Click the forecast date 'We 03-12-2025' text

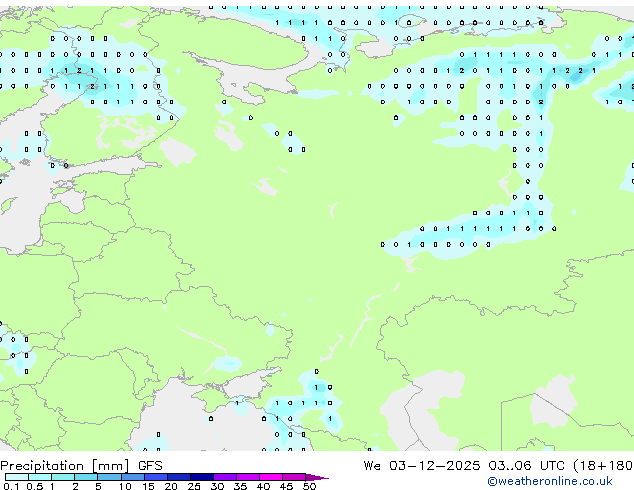422,466
